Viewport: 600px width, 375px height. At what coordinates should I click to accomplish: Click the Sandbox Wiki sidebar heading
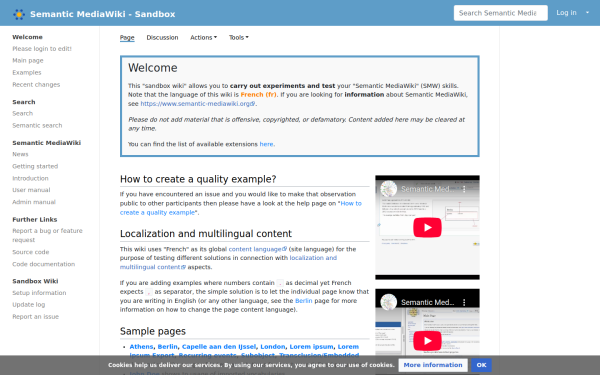point(35,281)
